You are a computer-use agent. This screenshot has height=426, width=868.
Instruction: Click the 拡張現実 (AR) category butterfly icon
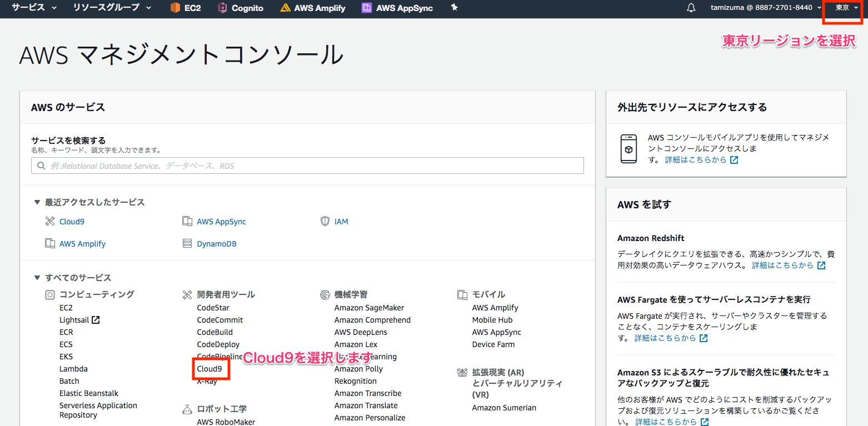(x=462, y=372)
